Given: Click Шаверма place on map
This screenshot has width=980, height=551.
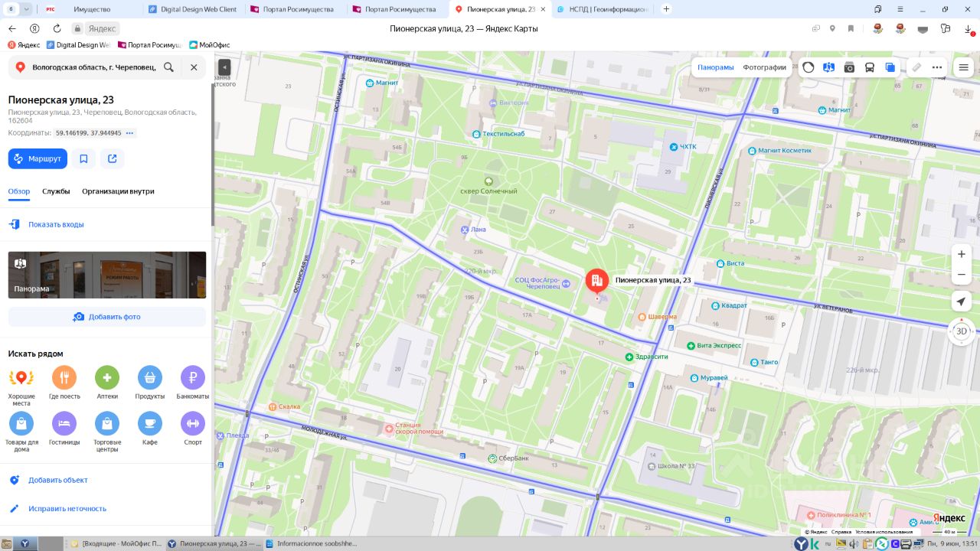Looking at the screenshot, I should (x=657, y=317).
